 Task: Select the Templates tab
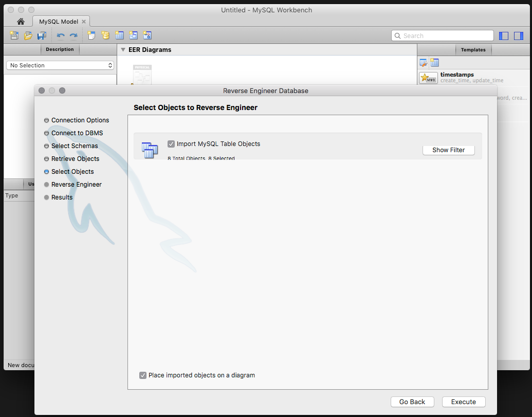click(473, 49)
